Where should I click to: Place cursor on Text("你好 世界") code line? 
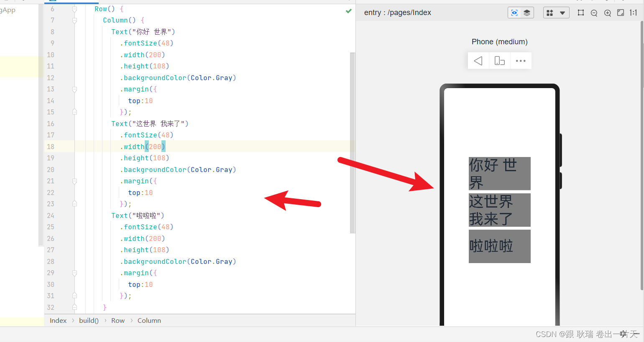click(143, 32)
